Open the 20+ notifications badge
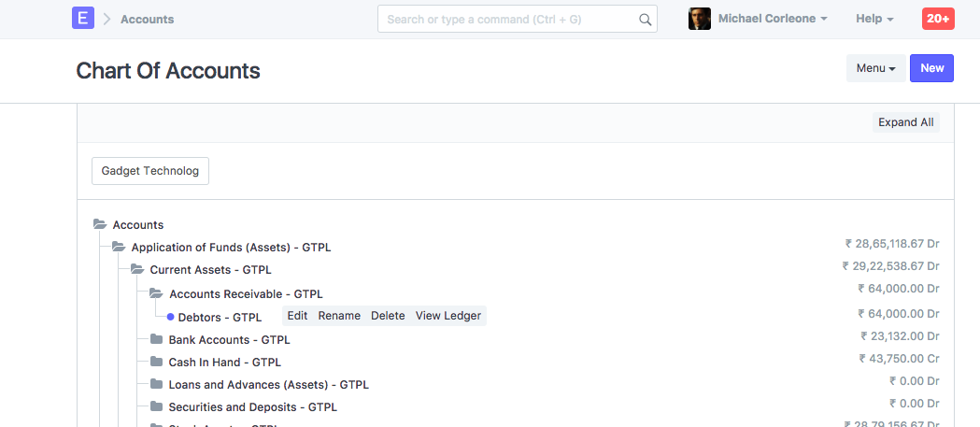The height and width of the screenshot is (427, 980). coord(938,19)
